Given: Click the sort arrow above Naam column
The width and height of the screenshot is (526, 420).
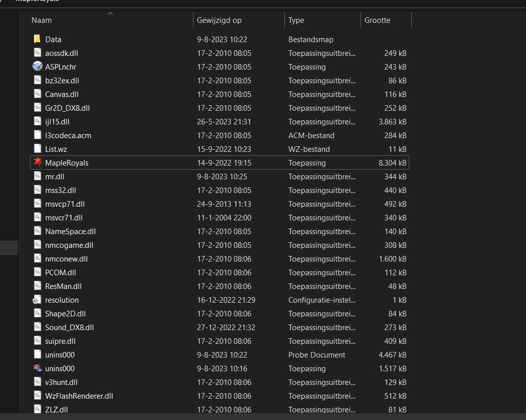Looking at the screenshot, I should [x=110, y=14].
